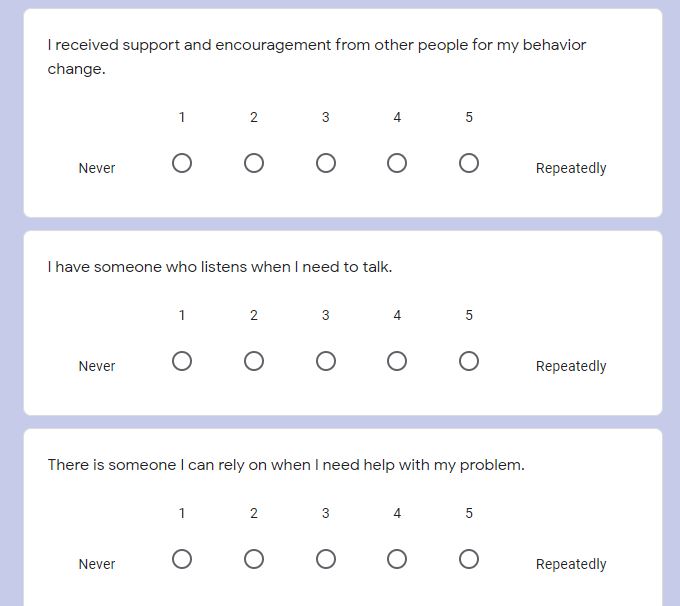Select rating 4 for someone who listens question

(397, 361)
